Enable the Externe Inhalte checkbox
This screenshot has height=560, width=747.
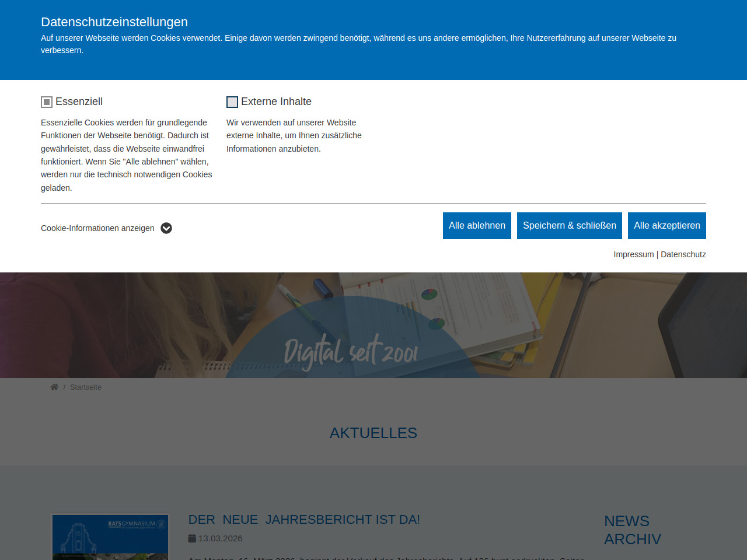tap(232, 102)
